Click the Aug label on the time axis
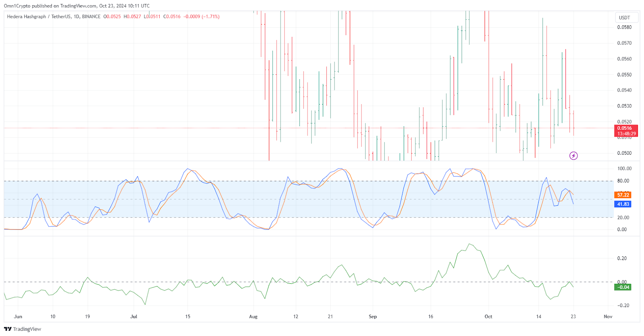This screenshot has width=644, height=336. 253,317
